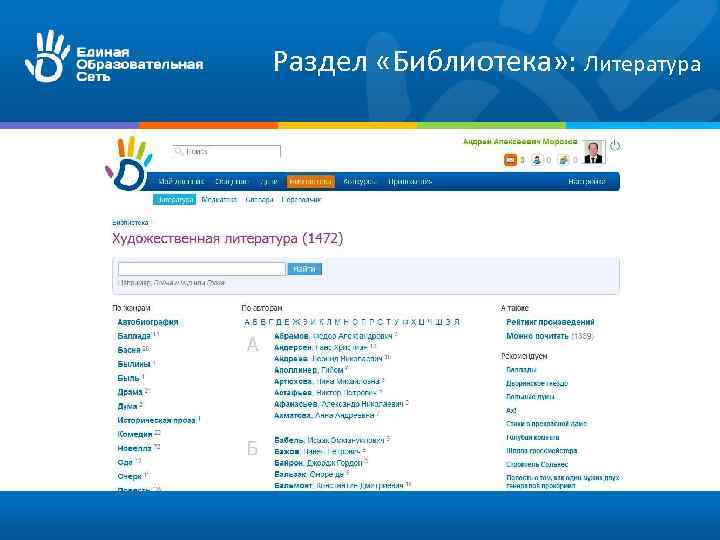Open recommended Стихи о прекрасной даме
Viewport: 720px width, 540px height.
[x=546, y=424]
